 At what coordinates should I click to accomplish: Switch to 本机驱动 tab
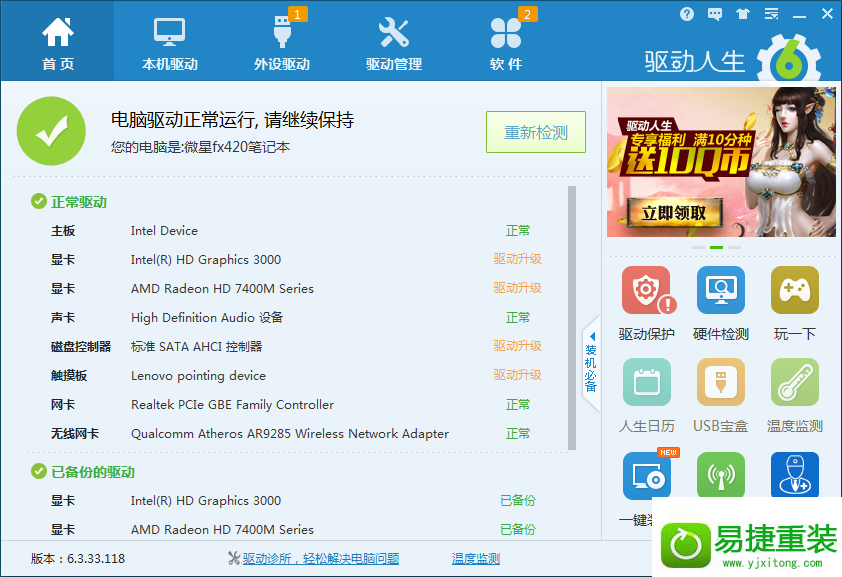[x=170, y=43]
